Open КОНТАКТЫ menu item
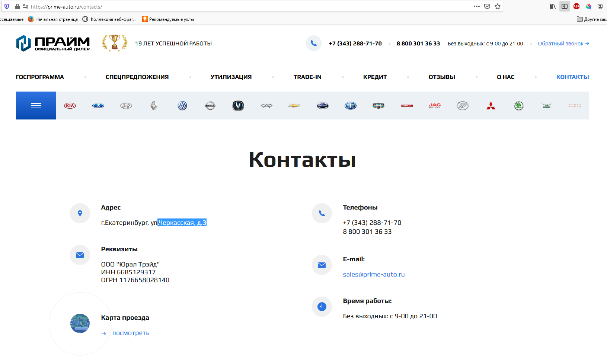The height and width of the screenshot is (364, 607). click(x=573, y=77)
